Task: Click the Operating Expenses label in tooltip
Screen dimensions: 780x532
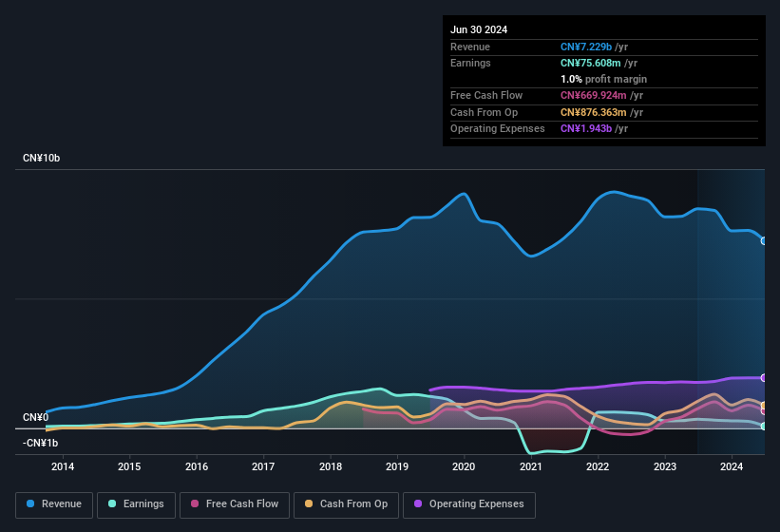Action: coord(498,128)
